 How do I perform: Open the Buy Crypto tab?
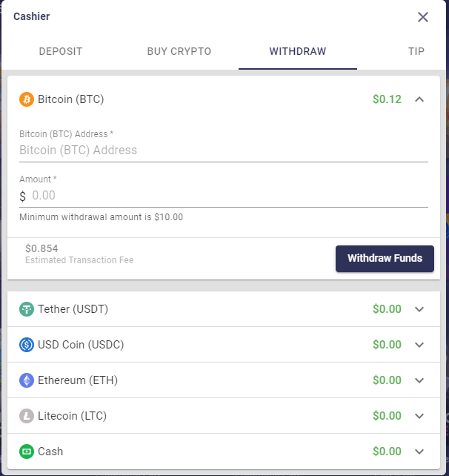(179, 51)
